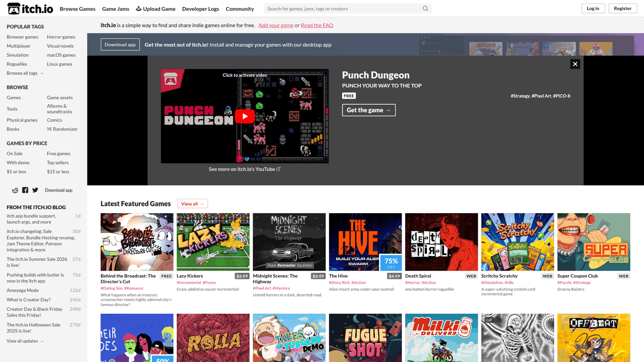The image size is (644, 362).
Task: Open itch.io Facebook page icon
Action: [25, 190]
